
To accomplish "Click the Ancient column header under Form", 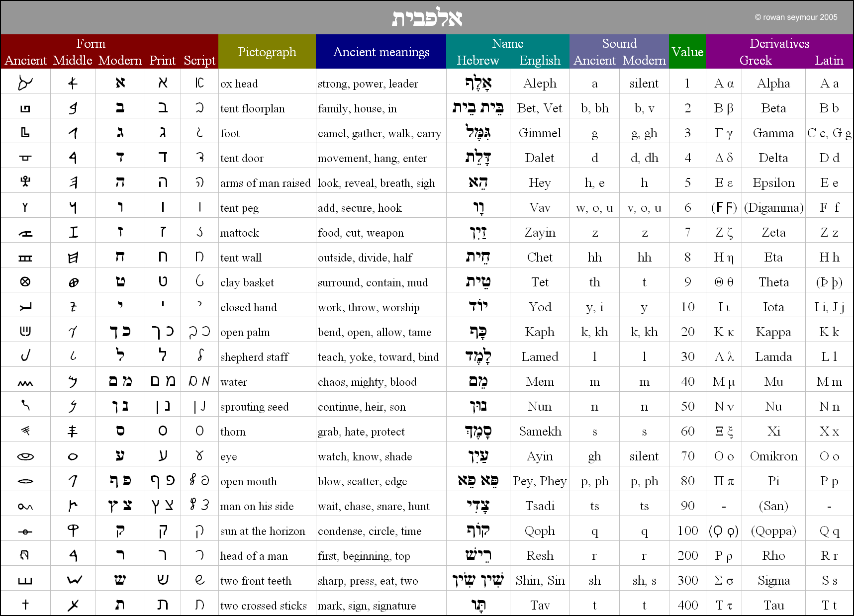I will [25, 60].
